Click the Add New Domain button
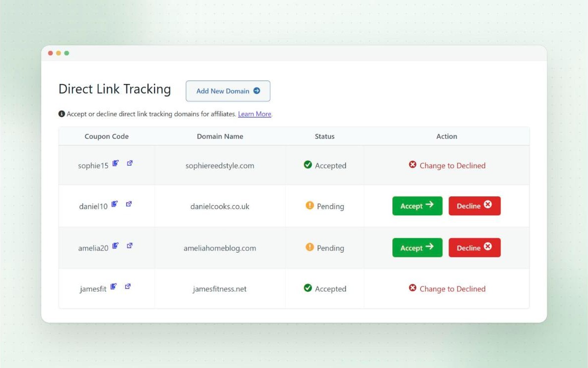 (x=228, y=91)
